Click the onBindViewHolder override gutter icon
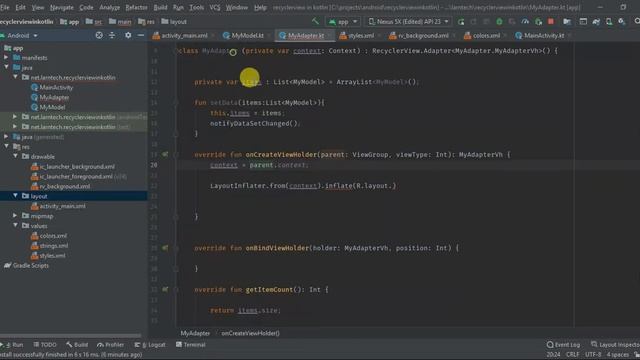This screenshot has width=640, height=360. point(165,248)
